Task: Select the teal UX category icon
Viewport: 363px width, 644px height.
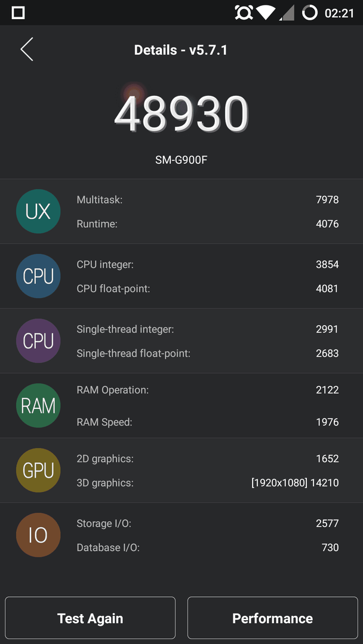Action: click(38, 211)
